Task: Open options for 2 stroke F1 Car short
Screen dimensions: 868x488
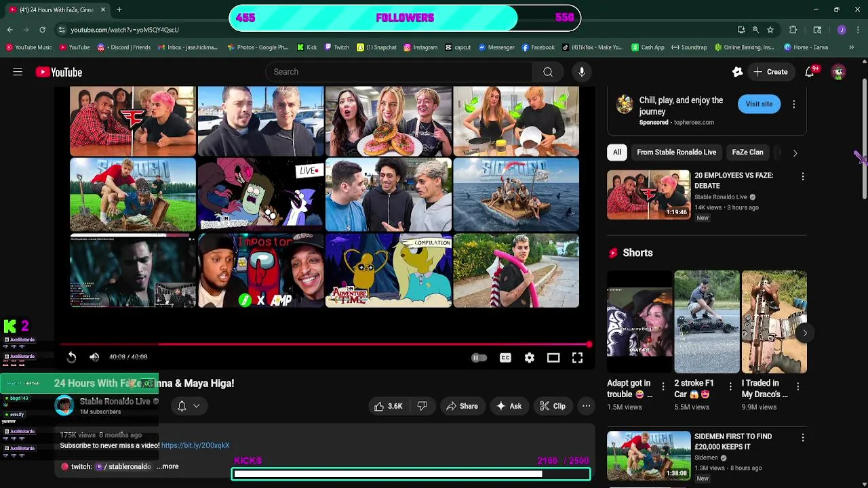Action: click(730, 386)
